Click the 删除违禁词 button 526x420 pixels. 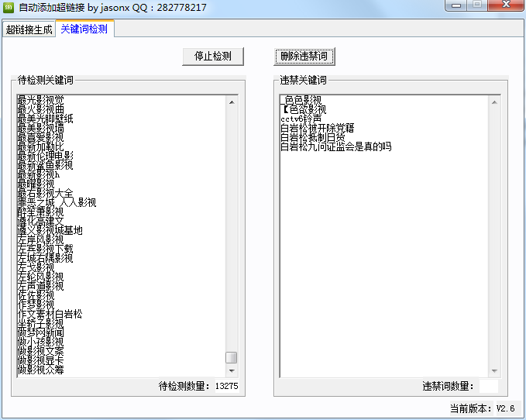pyautogui.click(x=304, y=57)
